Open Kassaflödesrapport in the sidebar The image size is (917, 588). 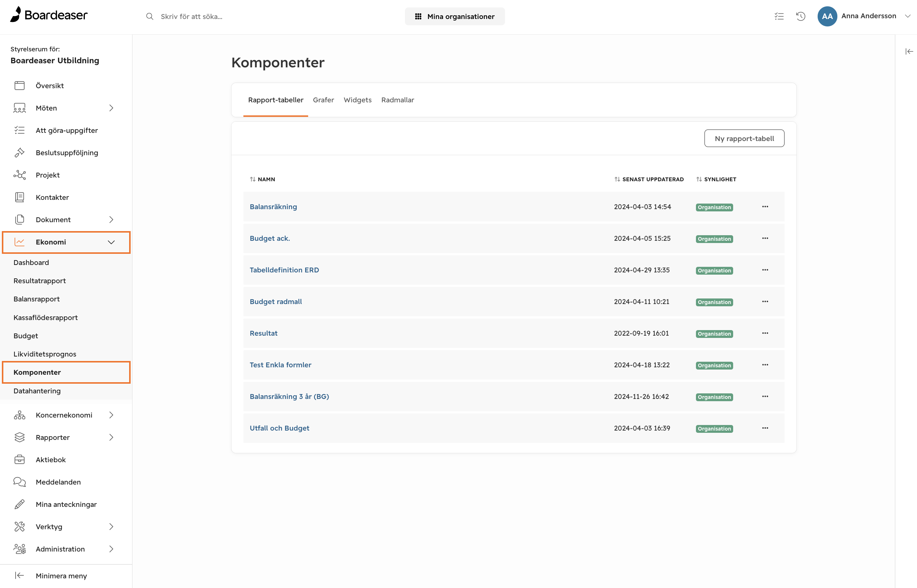[45, 317]
